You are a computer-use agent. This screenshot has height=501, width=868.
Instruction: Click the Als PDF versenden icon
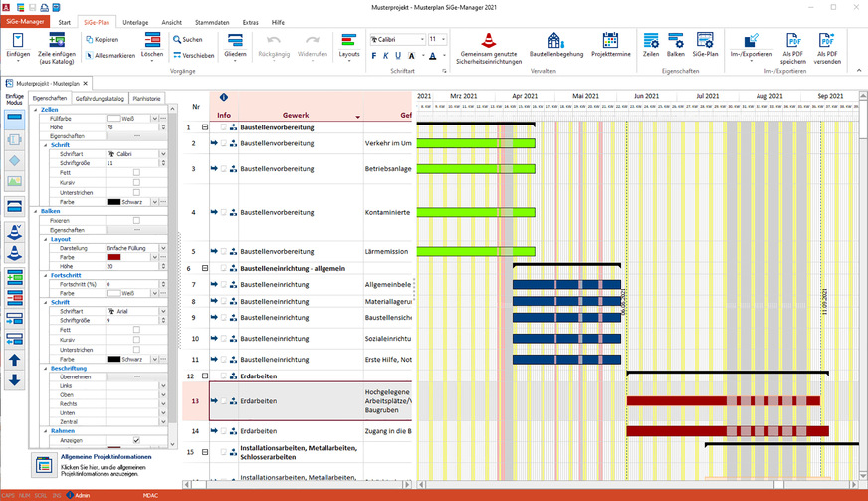tap(828, 40)
